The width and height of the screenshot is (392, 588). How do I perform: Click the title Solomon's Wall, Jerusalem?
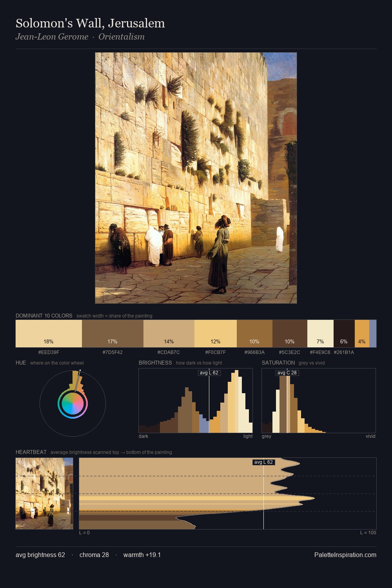[90, 23]
